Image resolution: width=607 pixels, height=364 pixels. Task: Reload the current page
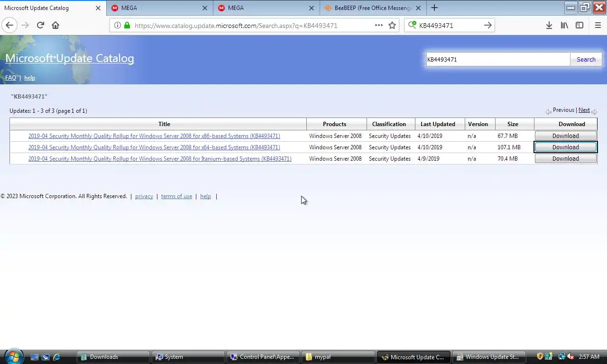40,25
